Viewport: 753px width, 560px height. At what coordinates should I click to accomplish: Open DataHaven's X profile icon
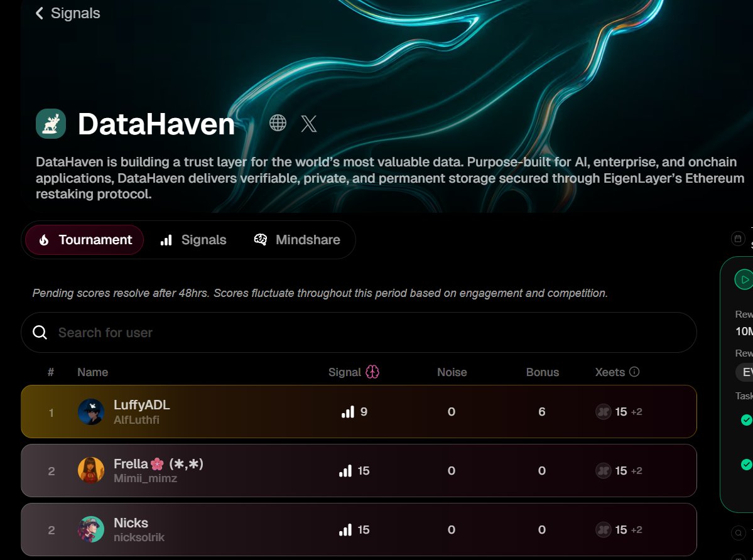[x=309, y=124]
